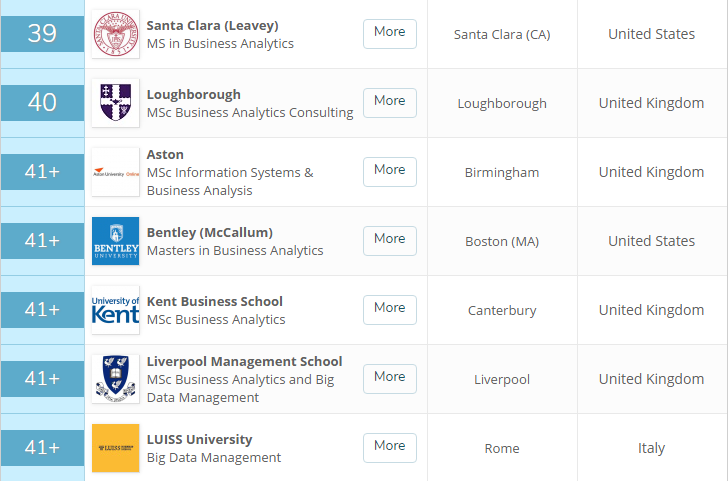Click the Liverpool Management School crest
Screen dimensions: 728x481
(115, 379)
